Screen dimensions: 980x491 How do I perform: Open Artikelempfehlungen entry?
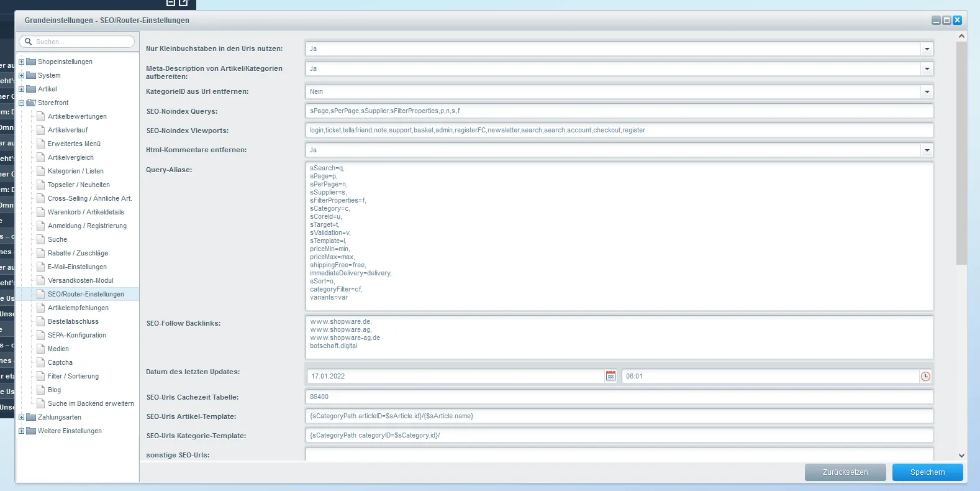77,308
